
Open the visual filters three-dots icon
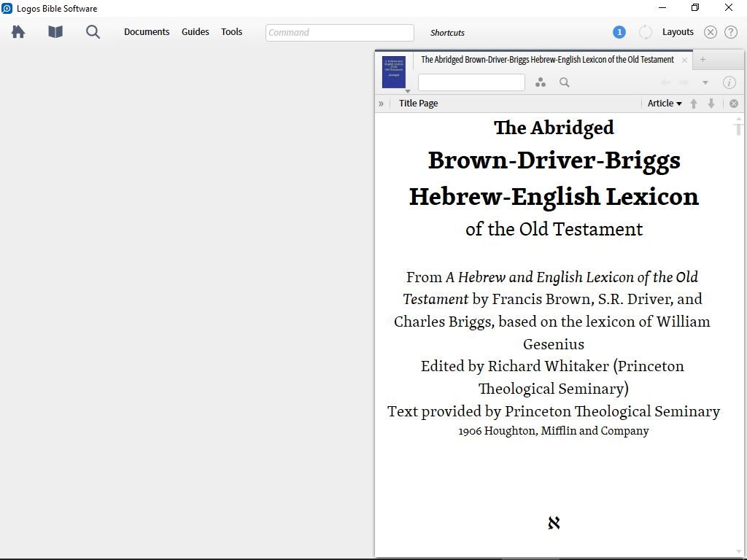(541, 82)
